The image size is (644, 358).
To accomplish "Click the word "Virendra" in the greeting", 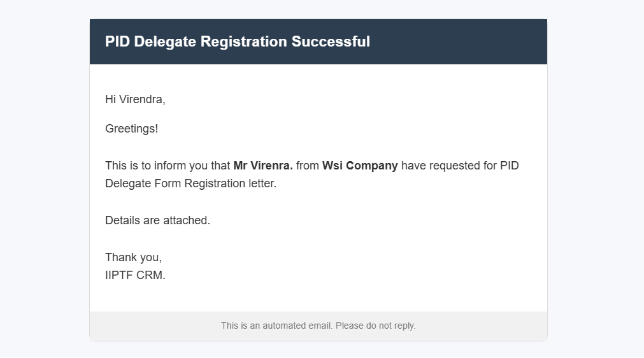I will tap(142, 99).
